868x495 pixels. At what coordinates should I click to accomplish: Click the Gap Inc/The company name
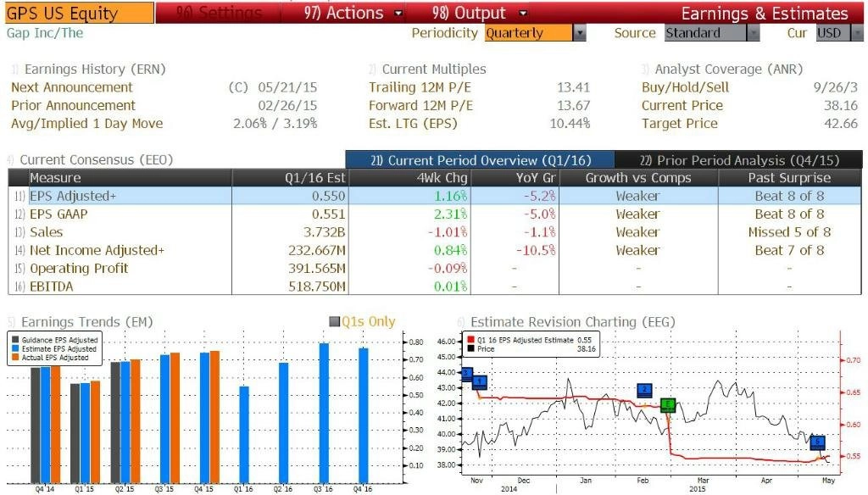pos(45,33)
